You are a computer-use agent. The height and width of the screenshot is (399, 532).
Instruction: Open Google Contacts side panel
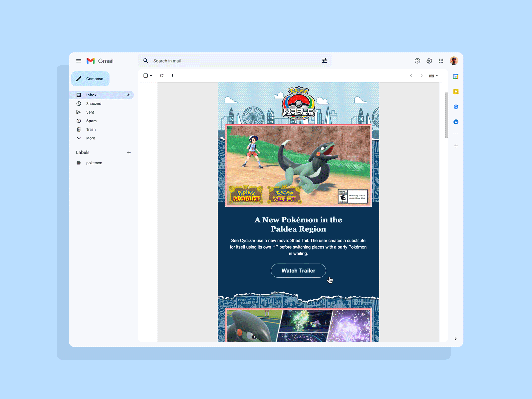[x=456, y=122]
